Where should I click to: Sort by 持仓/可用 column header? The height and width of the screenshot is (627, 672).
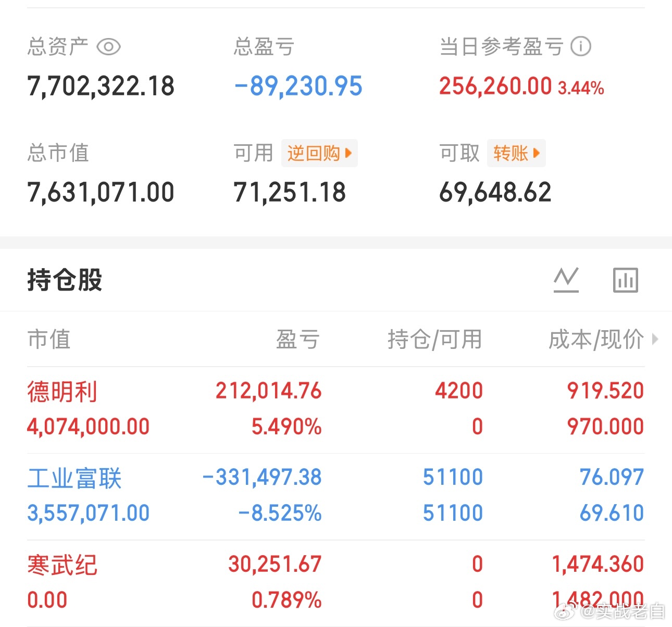click(435, 340)
